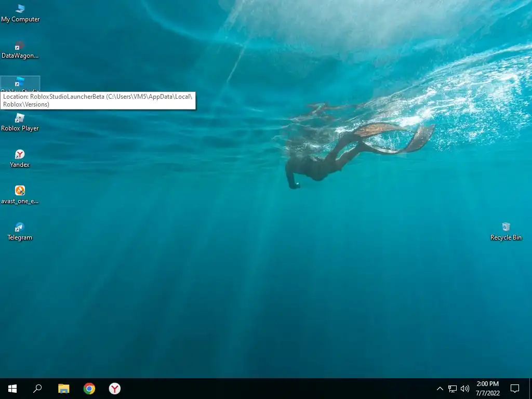532x399 pixels.
Task: Select the Roblox Studio desktop shortcut
Action: pos(20,84)
